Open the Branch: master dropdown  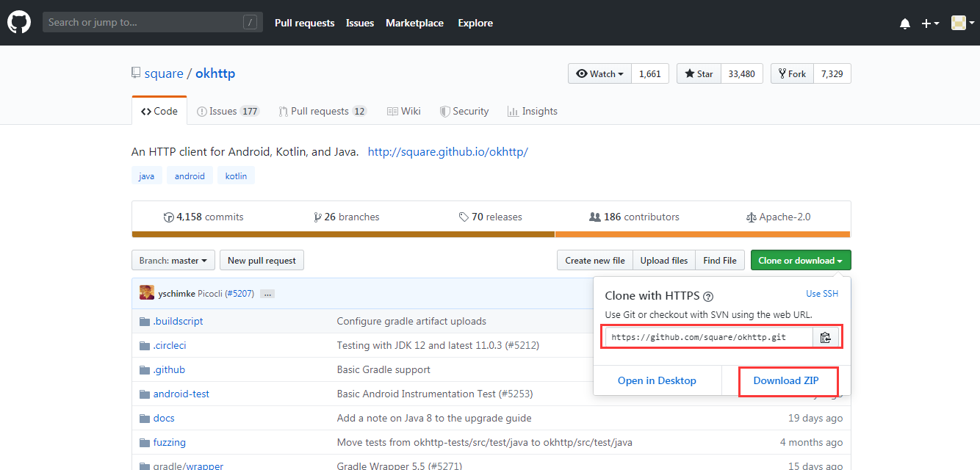173,260
